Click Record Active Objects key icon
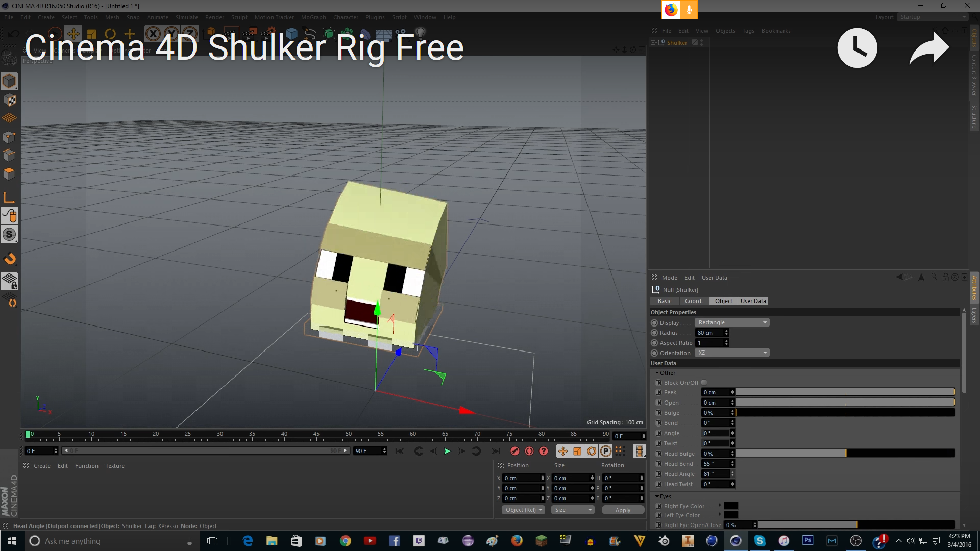This screenshot has width=980, height=551. pyautogui.click(x=515, y=451)
